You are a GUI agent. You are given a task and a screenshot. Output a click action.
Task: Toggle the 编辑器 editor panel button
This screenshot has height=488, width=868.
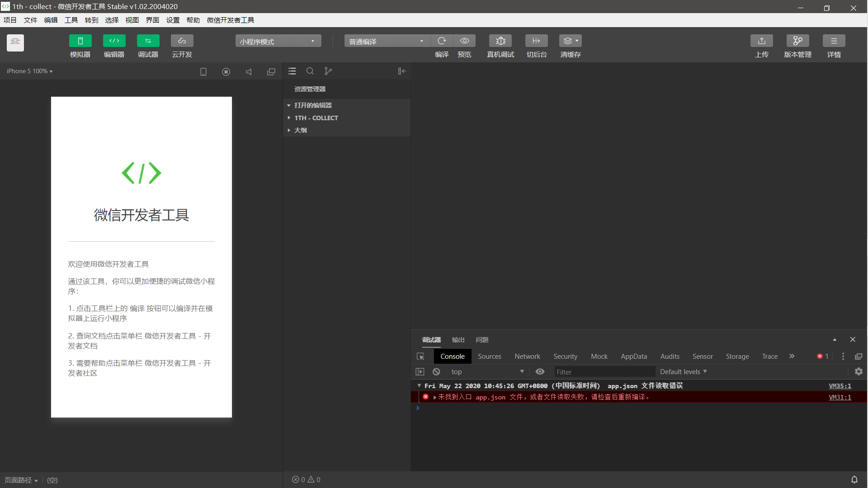[114, 41]
